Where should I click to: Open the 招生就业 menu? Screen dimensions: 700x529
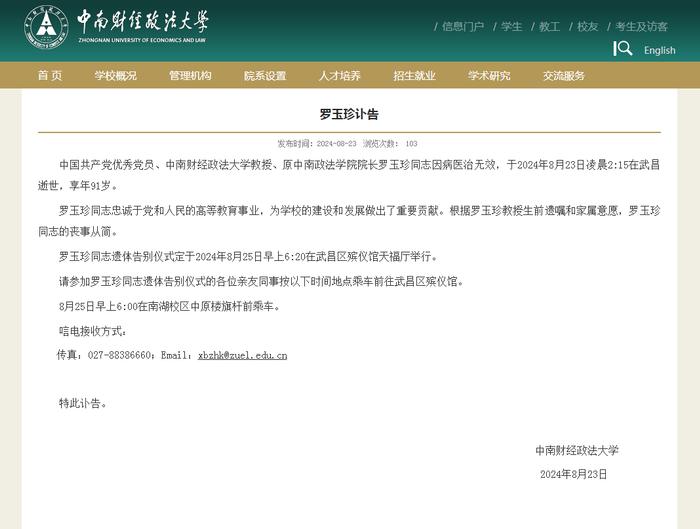point(414,75)
